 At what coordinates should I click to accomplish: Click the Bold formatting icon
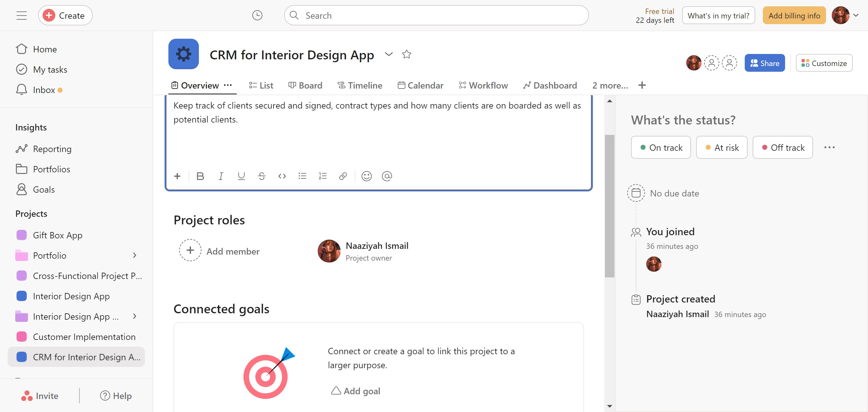[x=200, y=176]
